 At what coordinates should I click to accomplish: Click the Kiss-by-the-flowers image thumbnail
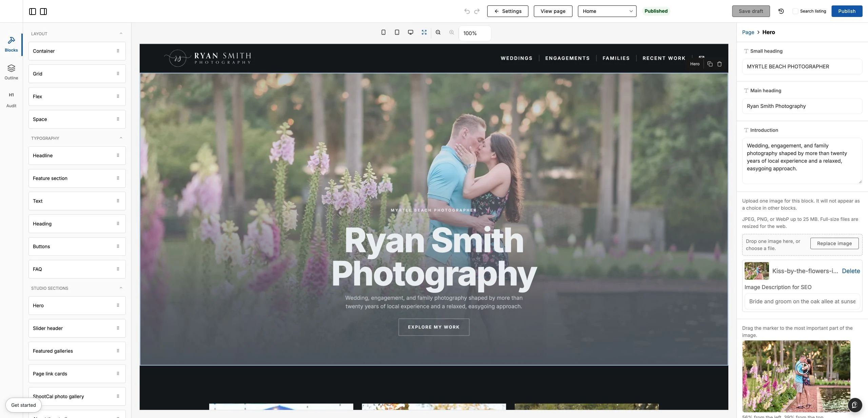click(x=756, y=271)
